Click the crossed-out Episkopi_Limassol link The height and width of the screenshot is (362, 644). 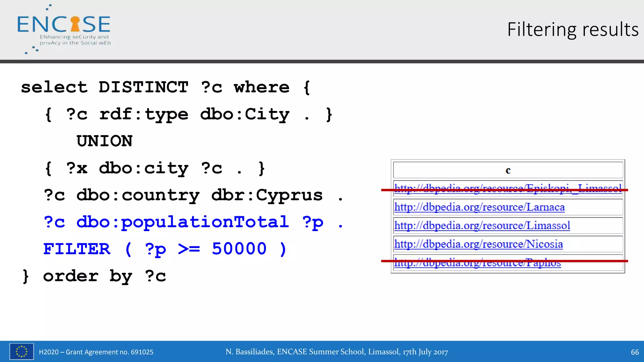click(508, 188)
